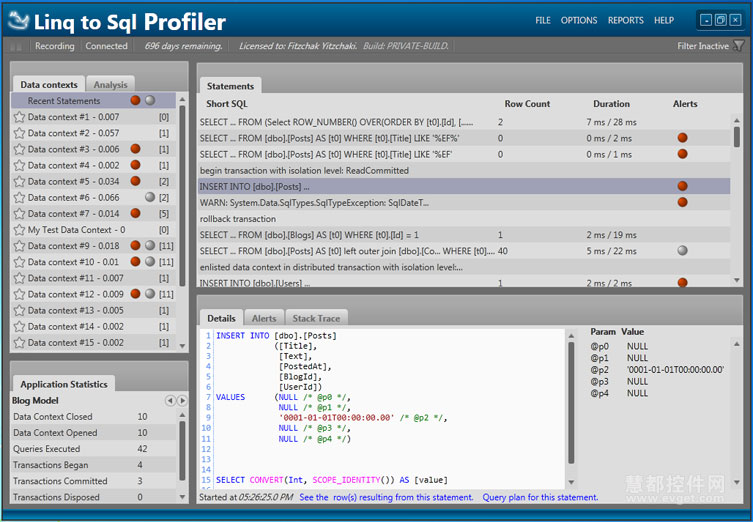
Task: Star Data context #2 with its star icon
Action: pyautogui.click(x=19, y=133)
